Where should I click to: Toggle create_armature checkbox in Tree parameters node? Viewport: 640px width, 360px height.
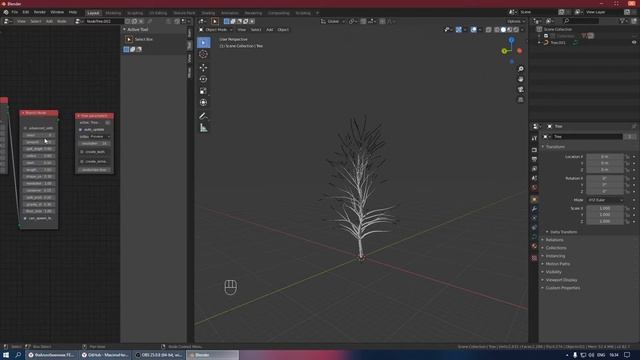[x=82, y=162]
